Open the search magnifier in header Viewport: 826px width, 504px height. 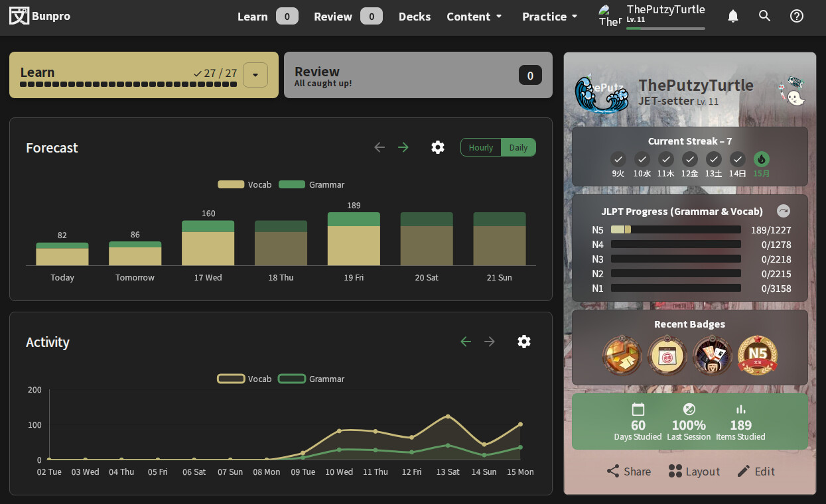coord(765,16)
